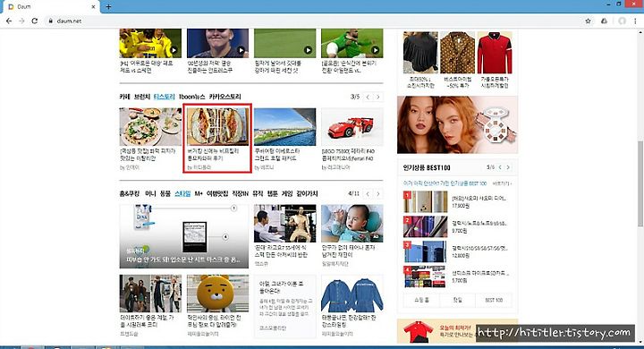Click the extension icon beside the star

pos(604,21)
